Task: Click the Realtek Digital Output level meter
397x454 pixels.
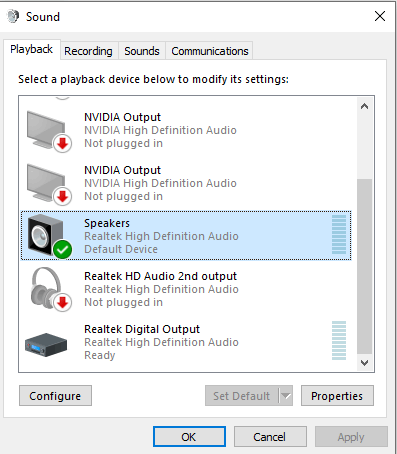Action: [339, 340]
